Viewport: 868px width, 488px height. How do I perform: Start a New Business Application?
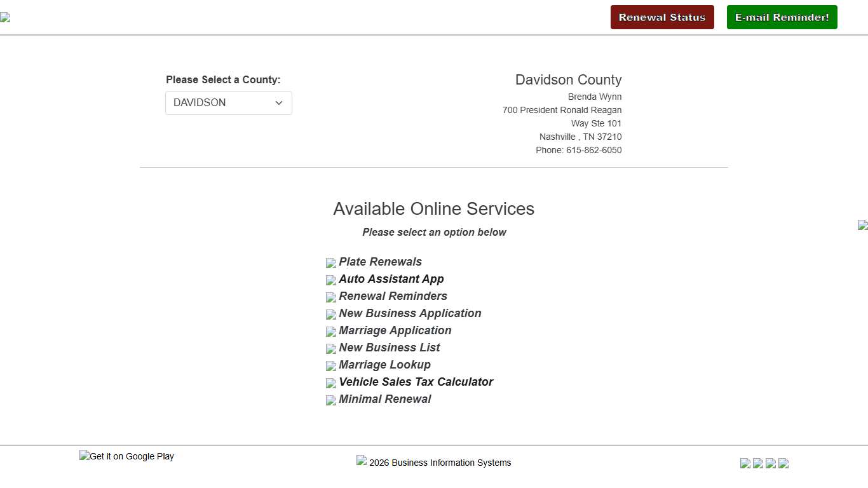pyautogui.click(x=410, y=313)
